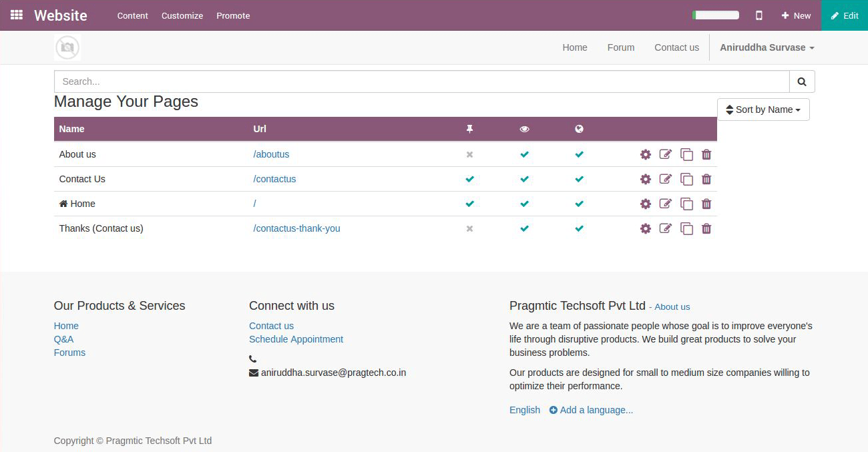Image resolution: width=868 pixels, height=452 pixels.
Task: Delete the Contact Us page
Action: [706, 179]
